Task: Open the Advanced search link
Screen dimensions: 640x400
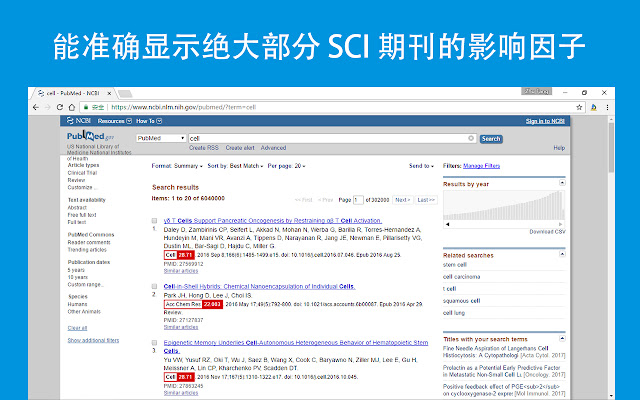Action: (273, 148)
